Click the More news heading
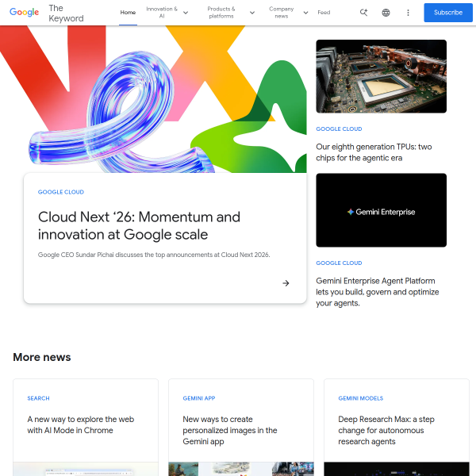The width and height of the screenshot is (476, 476). pyautogui.click(x=42, y=357)
